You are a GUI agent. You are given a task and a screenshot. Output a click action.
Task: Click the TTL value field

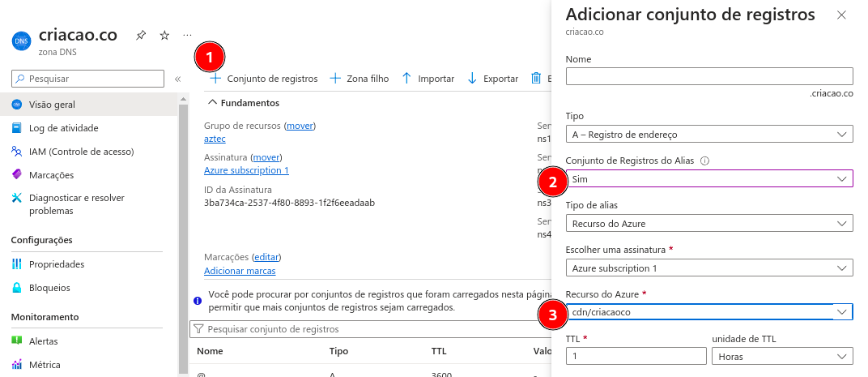pos(636,357)
